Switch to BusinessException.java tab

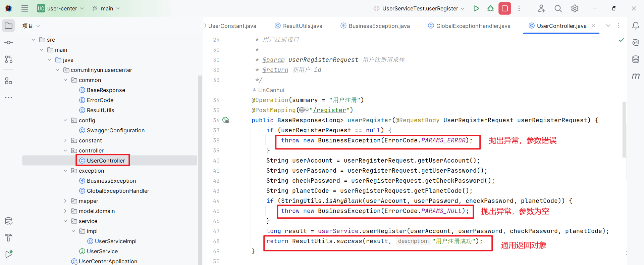point(375,26)
